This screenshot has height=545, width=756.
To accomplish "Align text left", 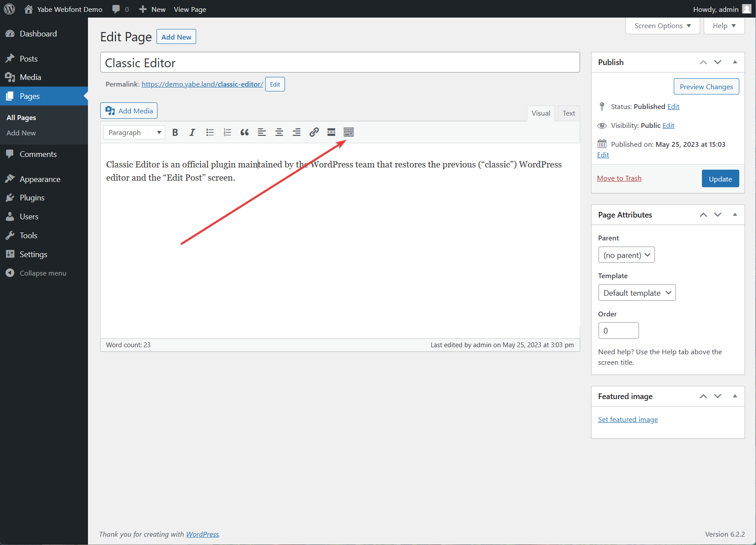I will point(262,132).
